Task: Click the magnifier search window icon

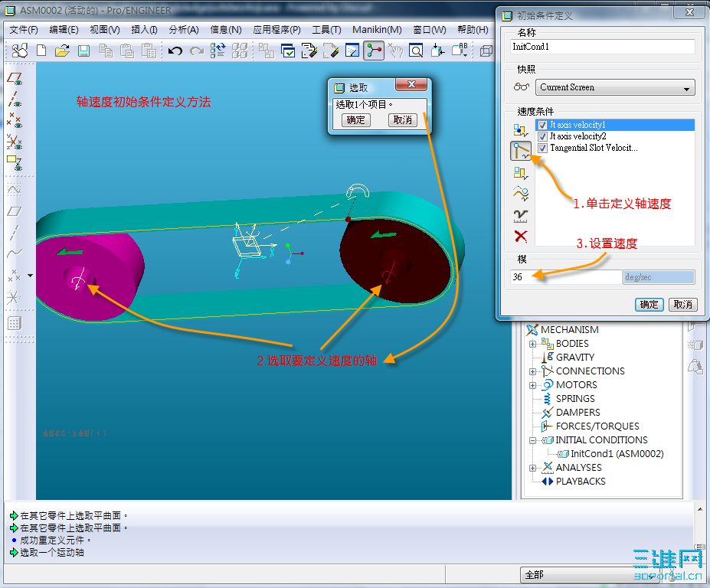Action: point(416,51)
